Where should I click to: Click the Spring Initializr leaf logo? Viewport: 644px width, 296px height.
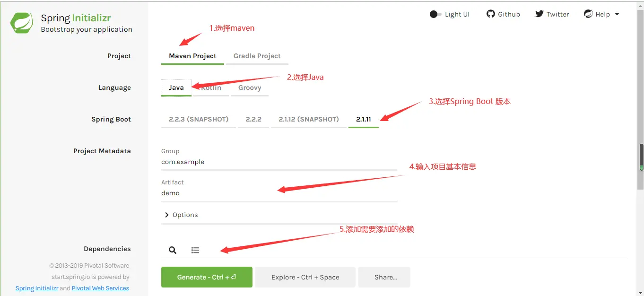22,23
